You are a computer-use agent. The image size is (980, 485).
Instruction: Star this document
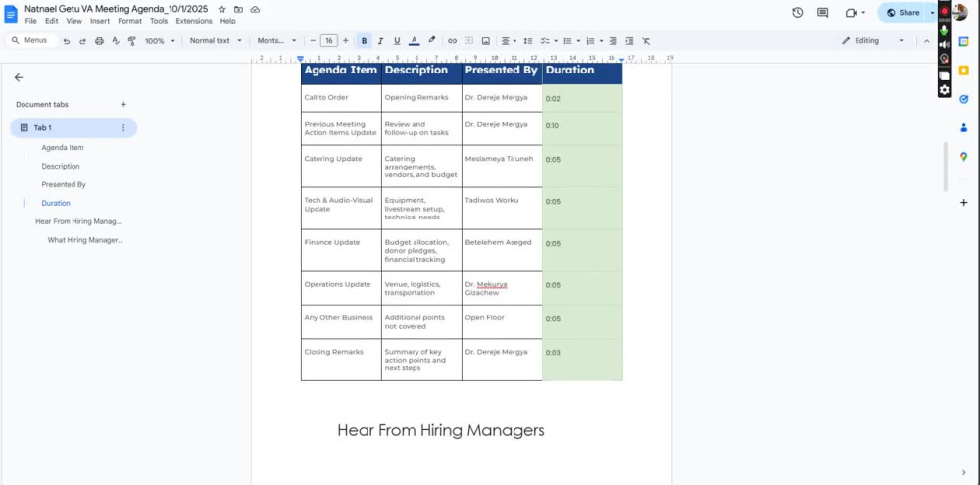coord(221,10)
